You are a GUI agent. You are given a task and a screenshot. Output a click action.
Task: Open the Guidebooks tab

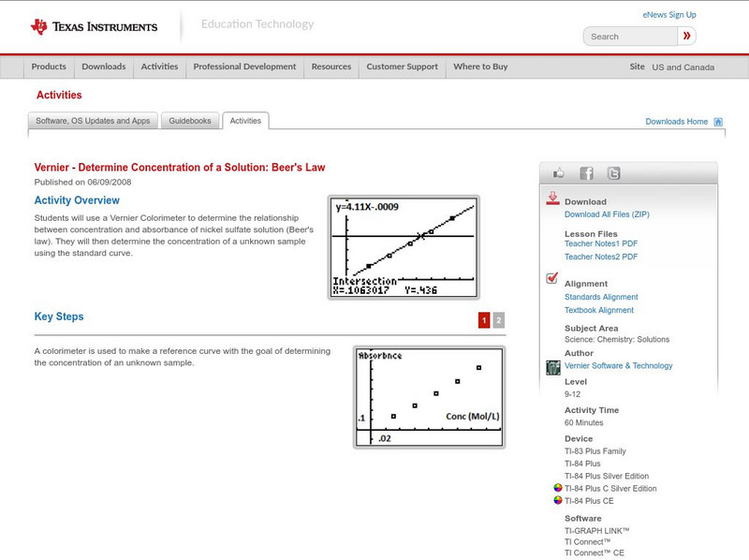point(189,121)
